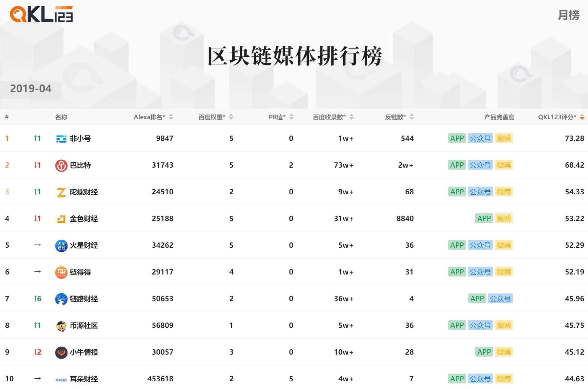Sort the table by Alexa排名 column

[x=171, y=117]
